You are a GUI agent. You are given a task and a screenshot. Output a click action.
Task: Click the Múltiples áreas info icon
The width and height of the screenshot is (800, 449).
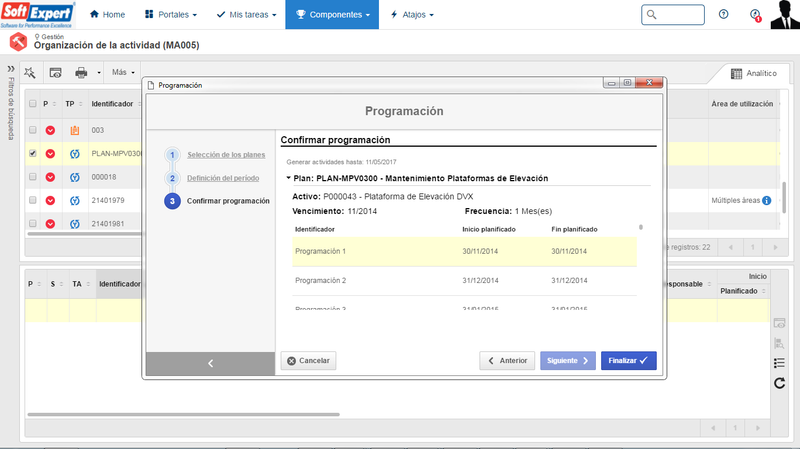click(x=766, y=201)
